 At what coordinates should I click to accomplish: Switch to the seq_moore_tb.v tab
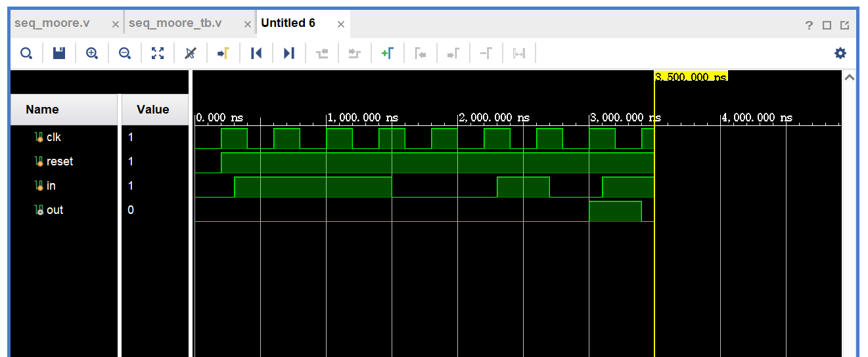point(175,24)
